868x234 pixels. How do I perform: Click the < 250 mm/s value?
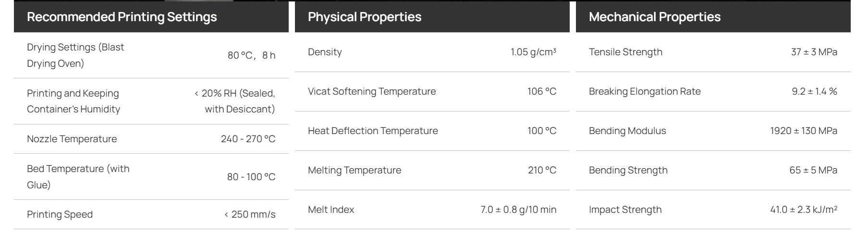tap(250, 214)
